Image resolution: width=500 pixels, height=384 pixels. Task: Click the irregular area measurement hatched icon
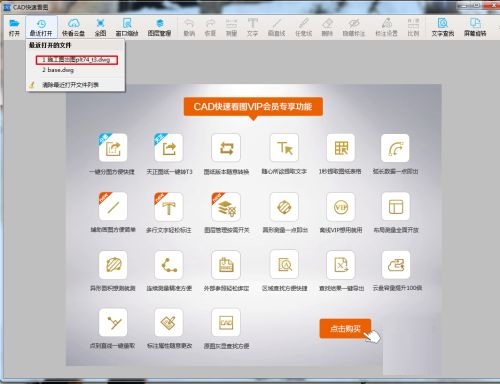point(113,265)
